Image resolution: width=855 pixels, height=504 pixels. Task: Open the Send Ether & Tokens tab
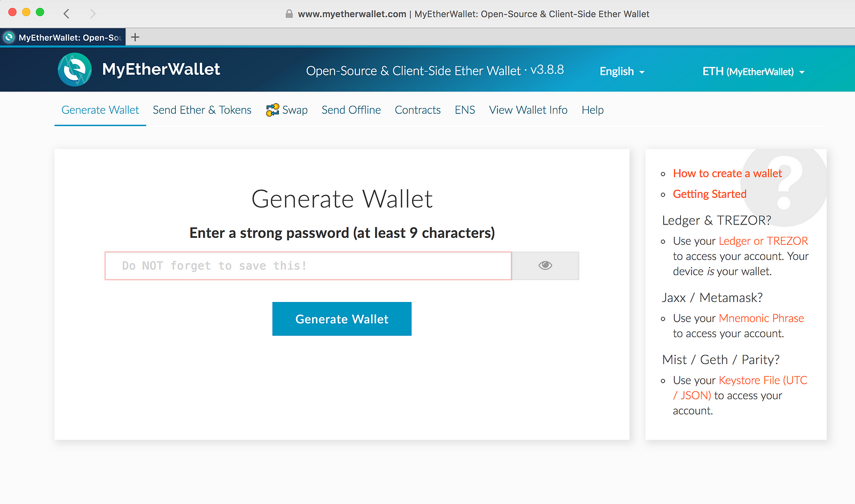point(202,110)
